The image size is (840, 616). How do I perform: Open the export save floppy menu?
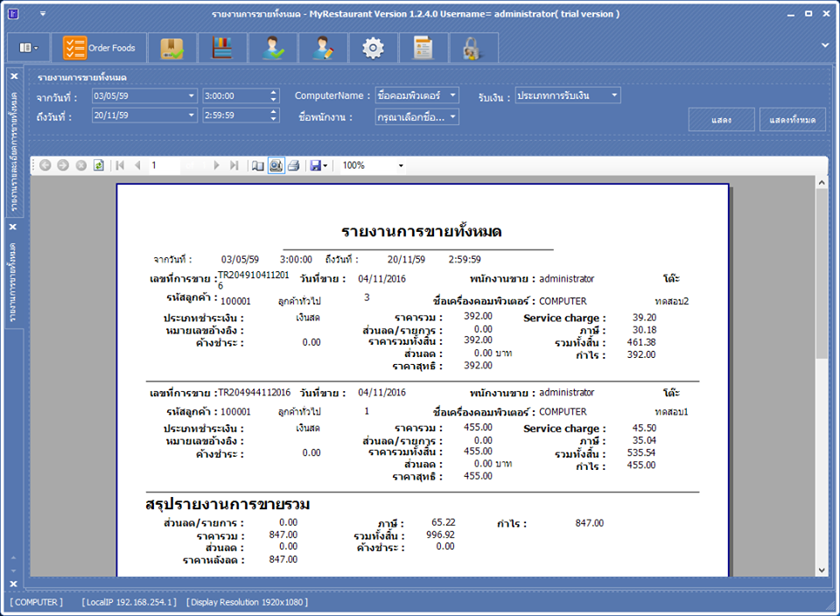[x=318, y=165]
